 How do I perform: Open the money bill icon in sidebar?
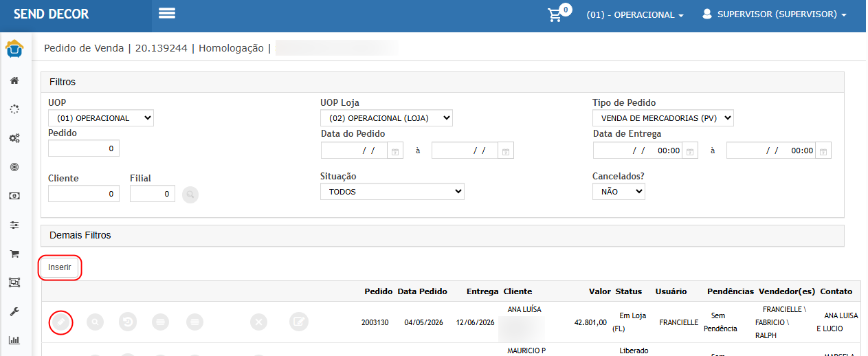pos(14,196)
